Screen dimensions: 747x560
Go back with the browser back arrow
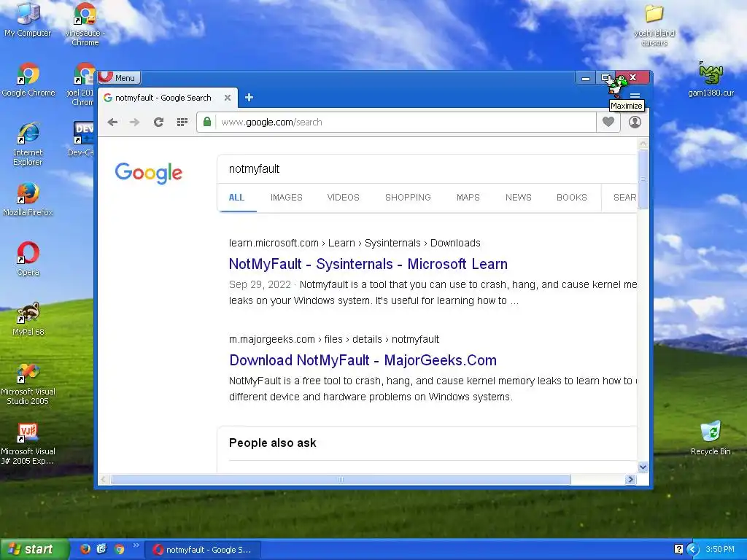(x=112, y=122)
